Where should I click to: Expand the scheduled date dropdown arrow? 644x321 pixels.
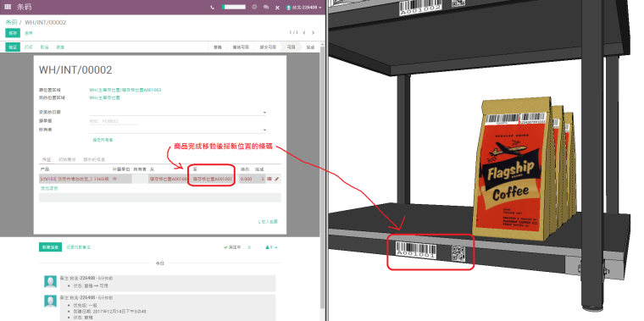tap(264, 113)
